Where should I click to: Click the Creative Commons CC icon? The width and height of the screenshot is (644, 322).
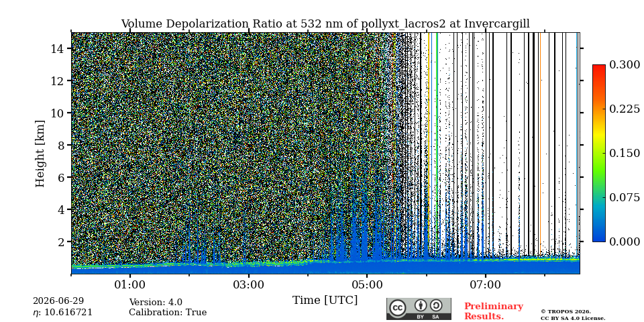point(398,308)
